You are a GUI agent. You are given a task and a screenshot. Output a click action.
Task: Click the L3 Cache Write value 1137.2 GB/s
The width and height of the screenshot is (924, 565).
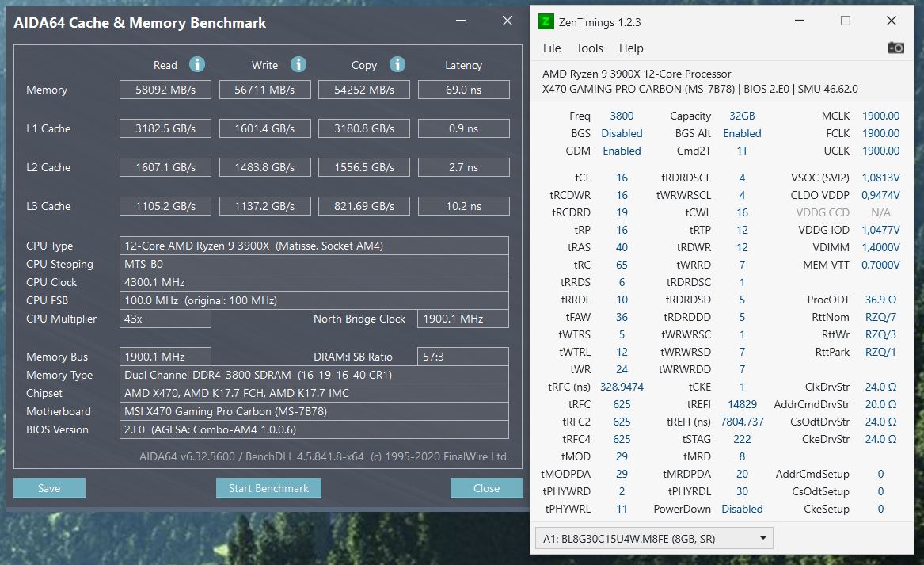pyautogui.click(x=264, y=206)
